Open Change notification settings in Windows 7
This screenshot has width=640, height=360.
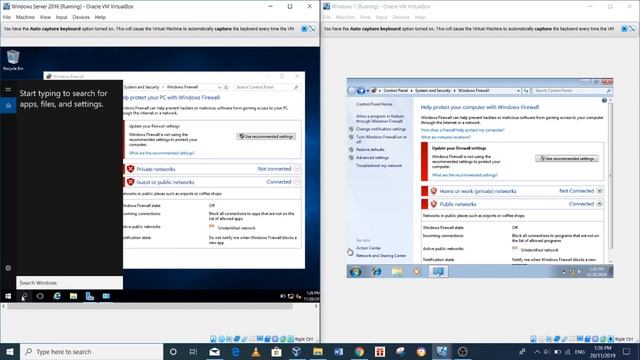[381, 129]
